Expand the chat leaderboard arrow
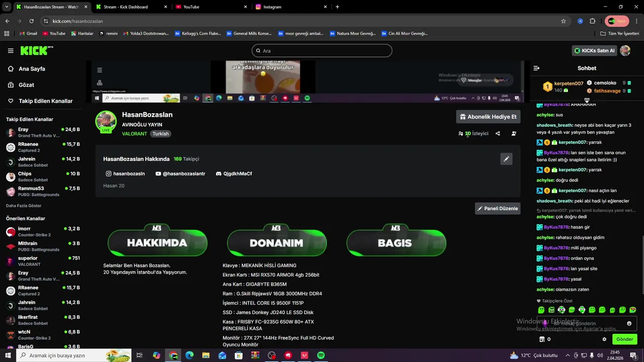The height and width of the screenshot is (362, 644). [587, 101]
